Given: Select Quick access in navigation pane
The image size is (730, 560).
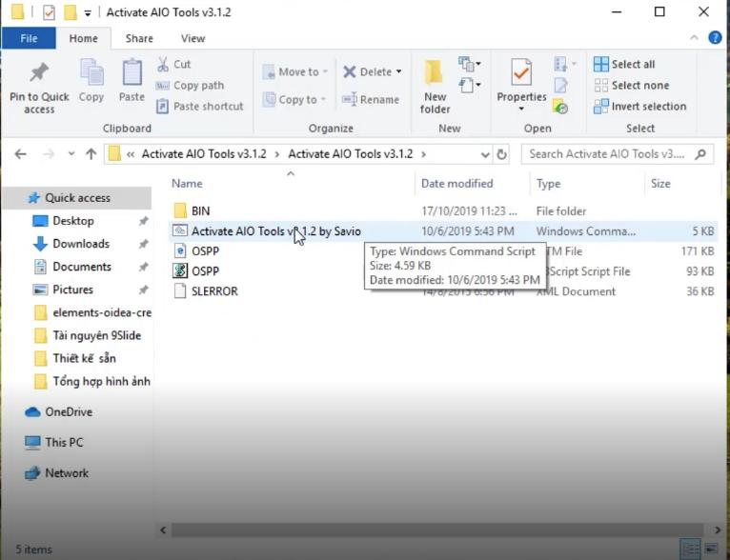Looking at the screenshot, I should (x=77, y=198).
